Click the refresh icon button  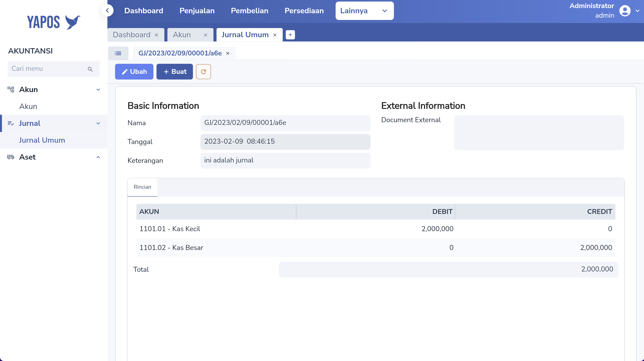[x=203, y=72]
